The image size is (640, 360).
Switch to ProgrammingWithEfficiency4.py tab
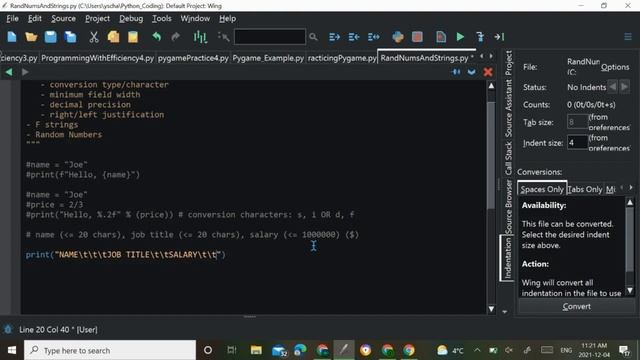click(98, 58)
